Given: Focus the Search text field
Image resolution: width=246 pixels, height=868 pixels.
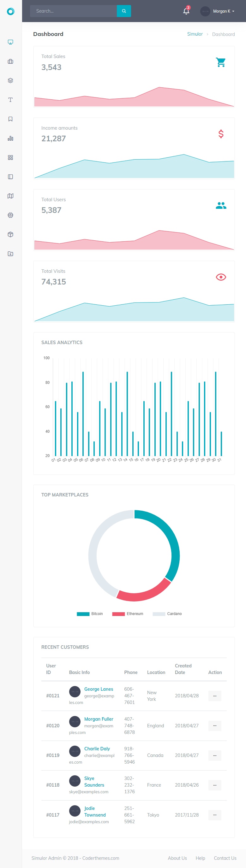Looking at the screenshot, I should 73,11.
